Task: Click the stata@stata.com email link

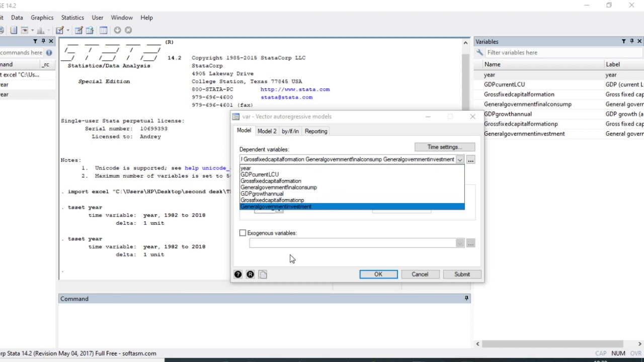Action: (286, 97)
